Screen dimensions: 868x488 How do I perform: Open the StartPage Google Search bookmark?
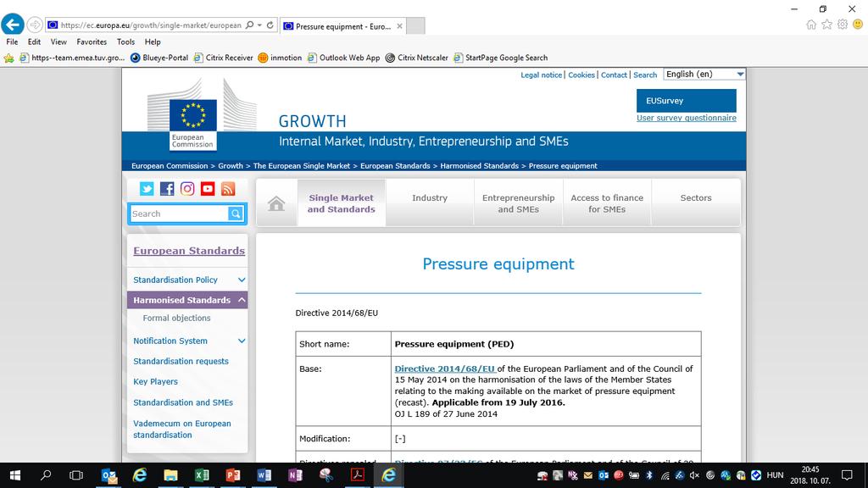(500, 58)
